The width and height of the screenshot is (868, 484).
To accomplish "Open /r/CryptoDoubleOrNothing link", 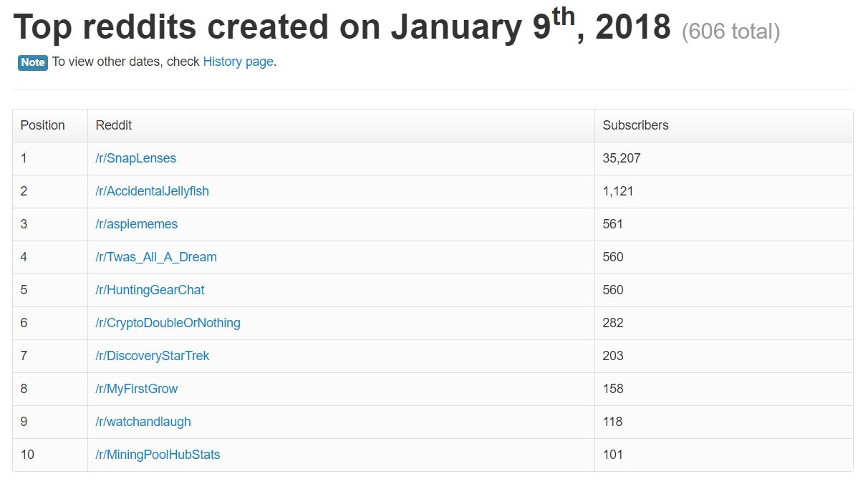I will (x=168, y=323).
